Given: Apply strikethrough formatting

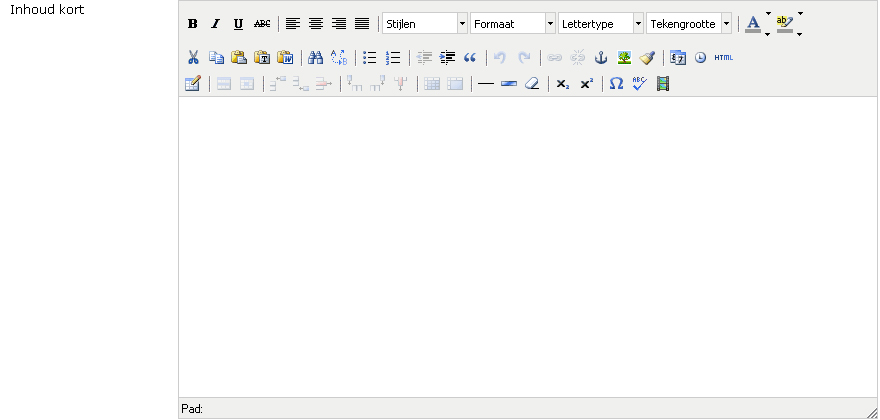Looking at the screenshot, I should (262, 24).
